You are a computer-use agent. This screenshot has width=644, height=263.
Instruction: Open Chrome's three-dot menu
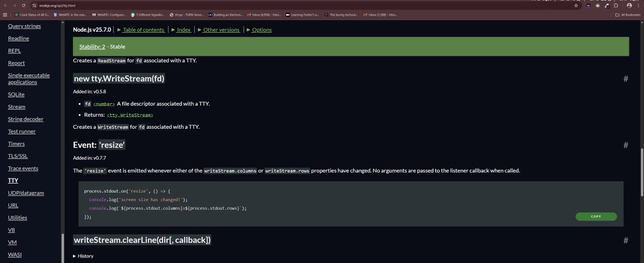(x=638, y=5)
